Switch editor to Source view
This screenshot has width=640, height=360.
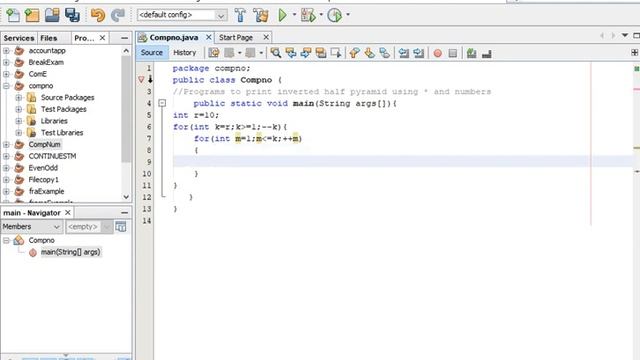click(152, 53)
